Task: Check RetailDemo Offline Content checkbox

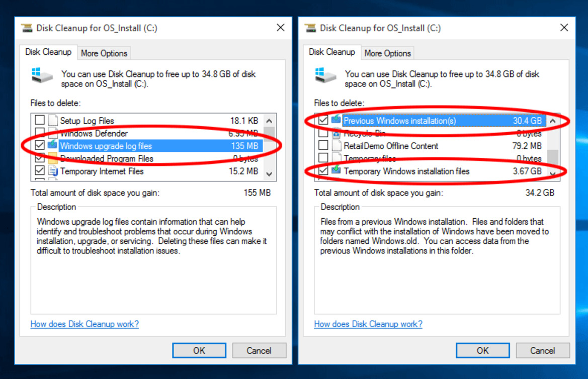Action: (x=323, y=145)
